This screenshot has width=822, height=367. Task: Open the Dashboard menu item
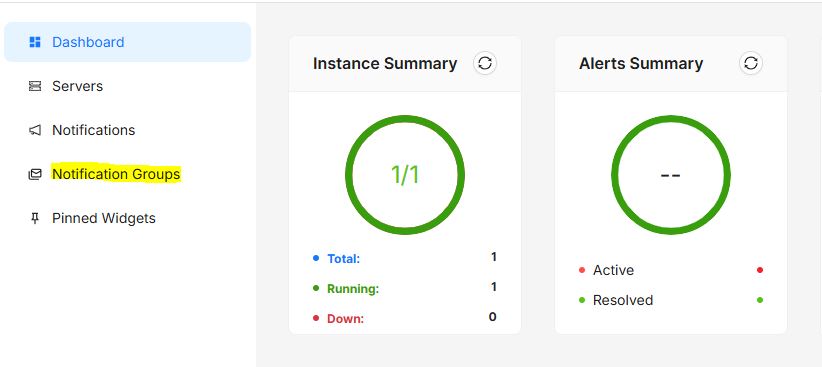pos(127,42)
